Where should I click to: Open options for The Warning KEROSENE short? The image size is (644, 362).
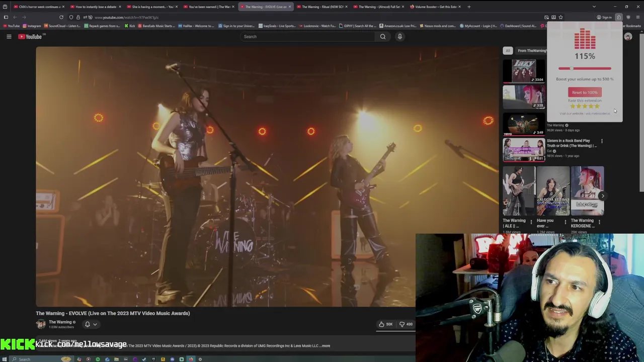click(x=599, y=221)
